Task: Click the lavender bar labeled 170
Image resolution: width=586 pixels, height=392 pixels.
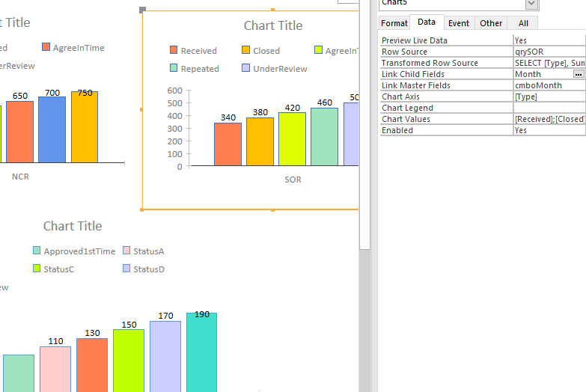Action: (165, 357)
